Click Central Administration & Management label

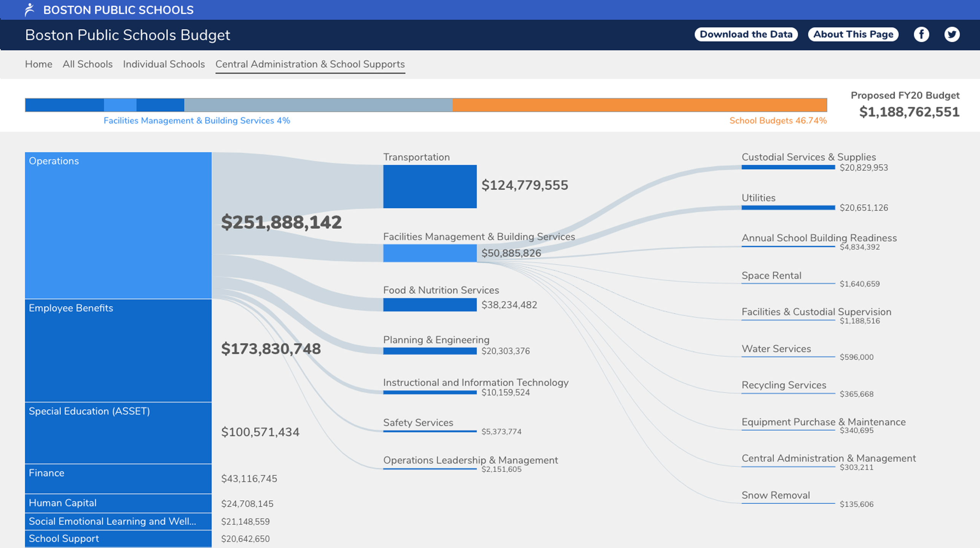[829, 458]
